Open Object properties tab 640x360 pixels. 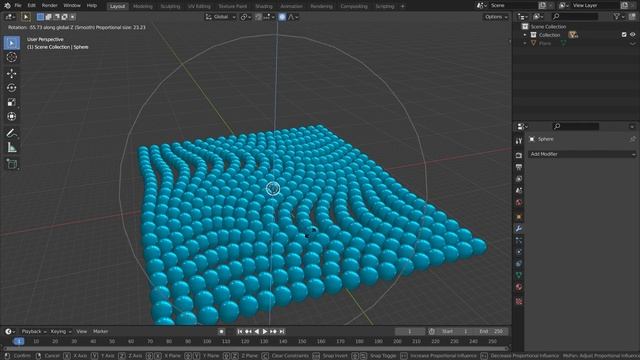pos(519,217)
